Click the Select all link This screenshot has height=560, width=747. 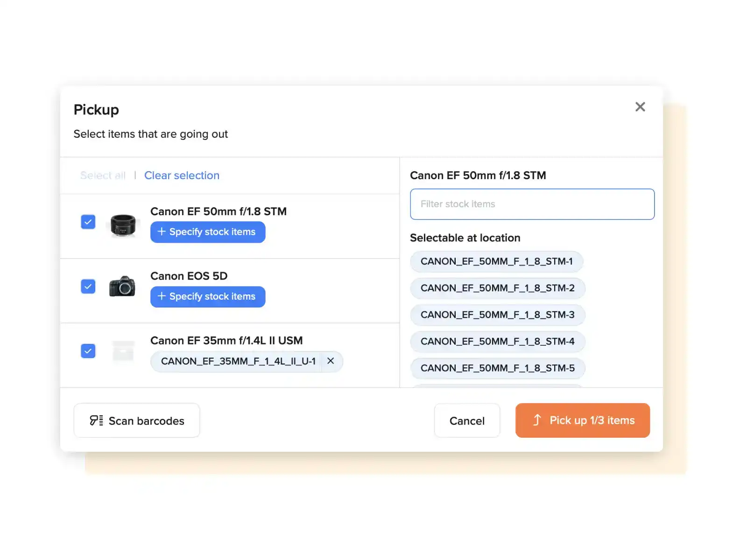coord(103,175)
